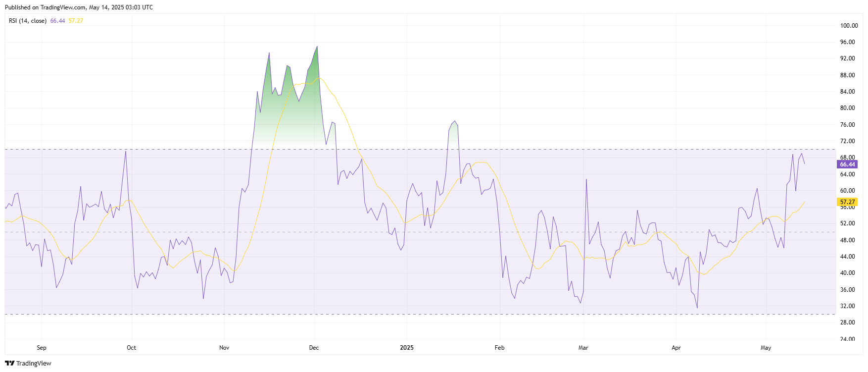
Task: Select the 32.00 price axis label
Action: pos(848,306)
